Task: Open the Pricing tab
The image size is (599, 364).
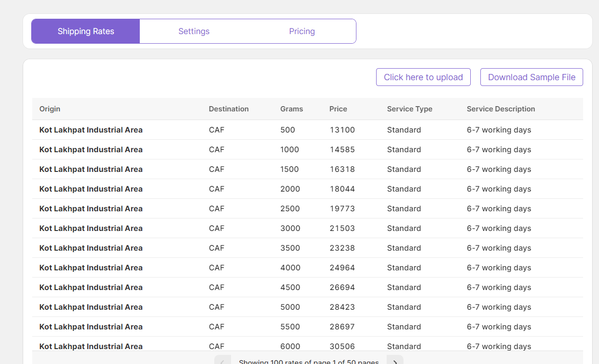Action: coord(302,31)
